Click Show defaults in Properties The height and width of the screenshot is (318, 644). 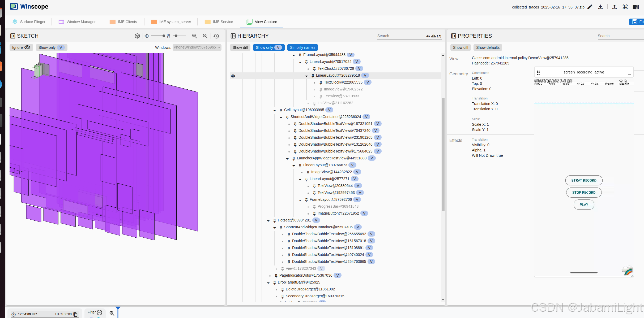point(488,47)
